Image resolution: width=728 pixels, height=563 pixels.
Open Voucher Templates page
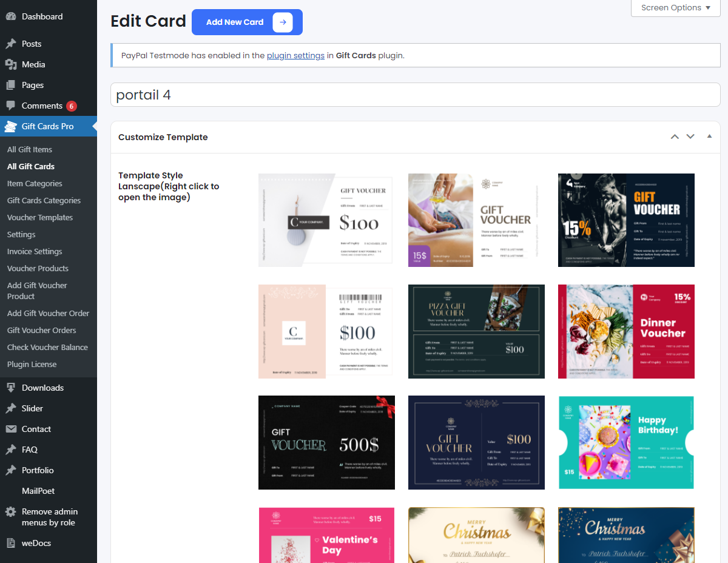(x=40, y=217)
